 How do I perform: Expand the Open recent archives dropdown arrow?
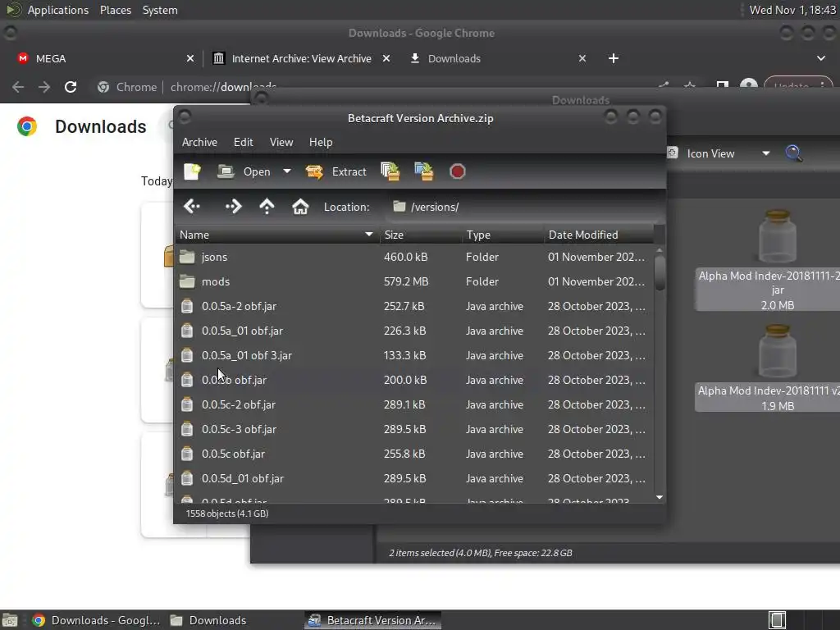coord(287,171)
